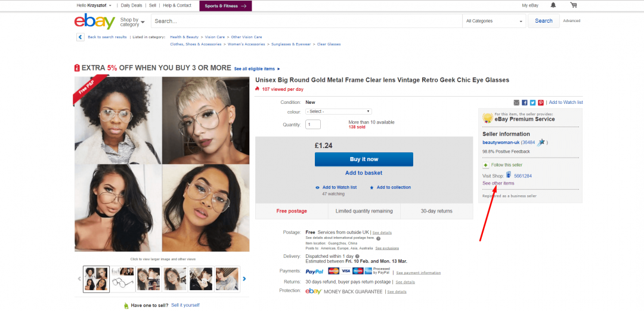The image size is (644, 311).
Task: Click the back arrow to search results
Action: pyautogui.click(x=80, y=37)
